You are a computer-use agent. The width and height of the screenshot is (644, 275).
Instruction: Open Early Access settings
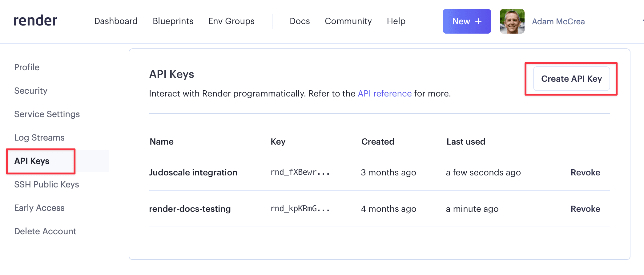pyautogui.click(x=39, y=208)
